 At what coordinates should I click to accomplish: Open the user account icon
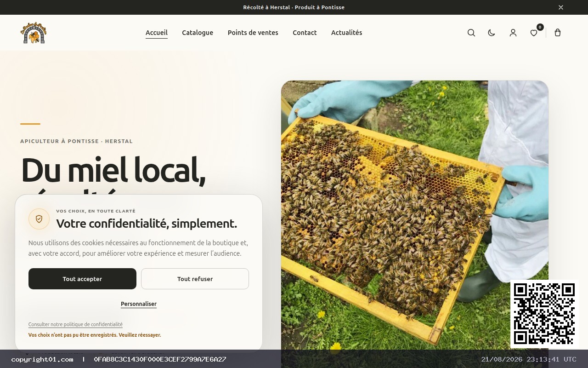(513, 33)
